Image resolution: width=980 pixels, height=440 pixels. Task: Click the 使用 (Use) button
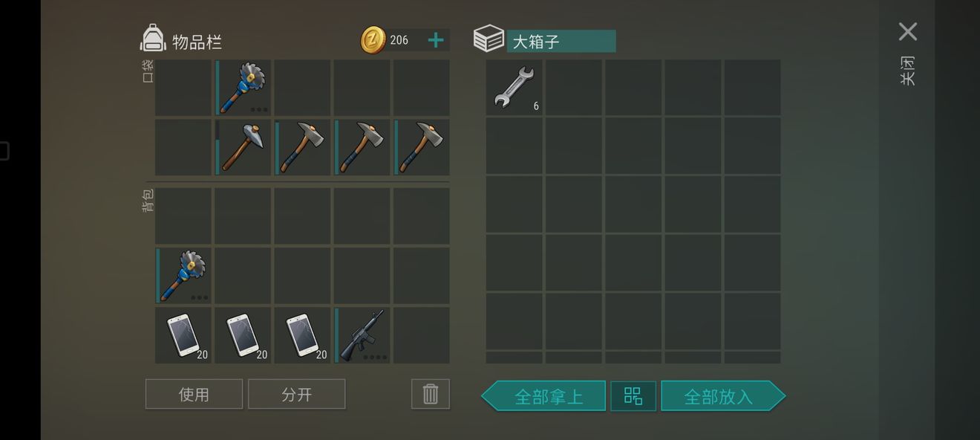pyautogui.click(x=194, y=394)
